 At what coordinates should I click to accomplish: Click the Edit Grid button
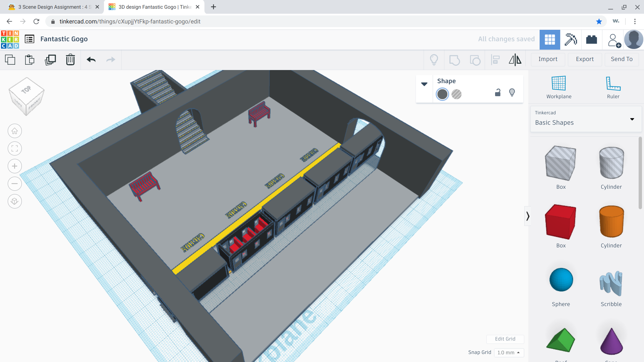(x=505, y=339)
